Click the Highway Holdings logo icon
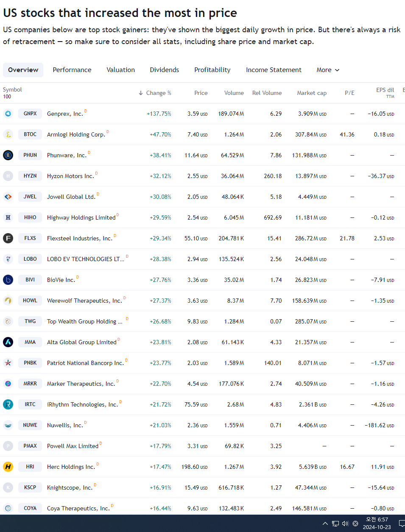The width and height of the screenshot is (405, 532). (x=8, y=217)
